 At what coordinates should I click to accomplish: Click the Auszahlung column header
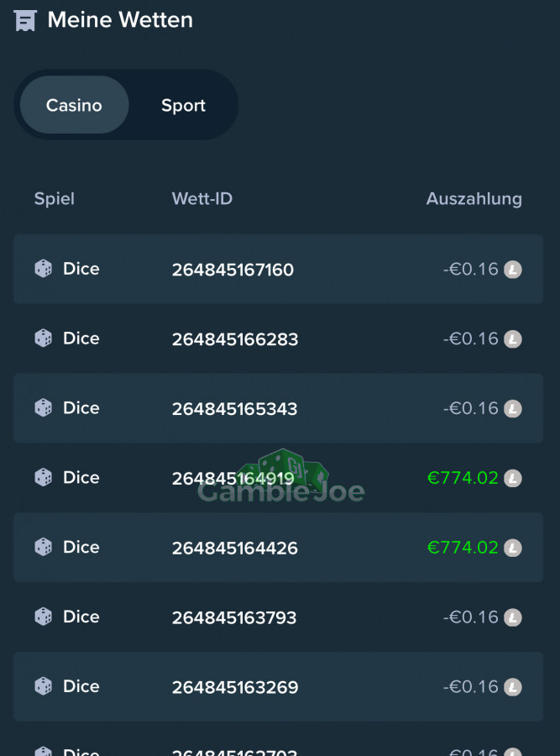(474, 198)
